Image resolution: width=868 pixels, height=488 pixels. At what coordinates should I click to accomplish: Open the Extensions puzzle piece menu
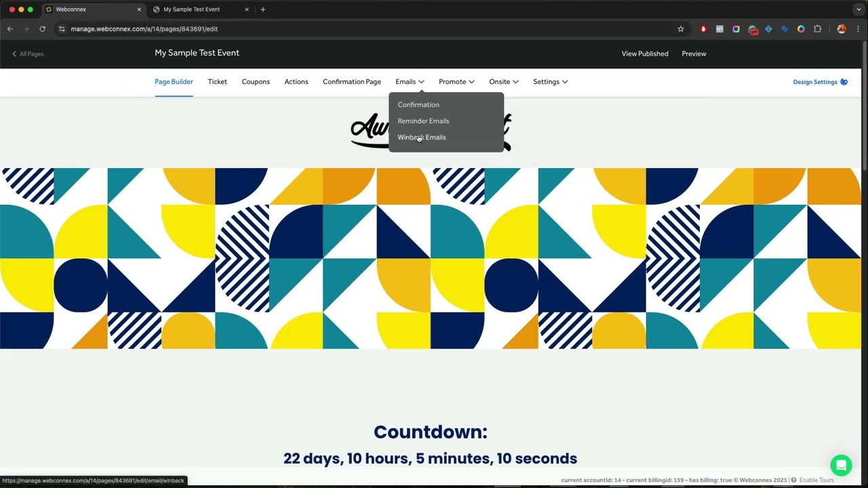817,29
